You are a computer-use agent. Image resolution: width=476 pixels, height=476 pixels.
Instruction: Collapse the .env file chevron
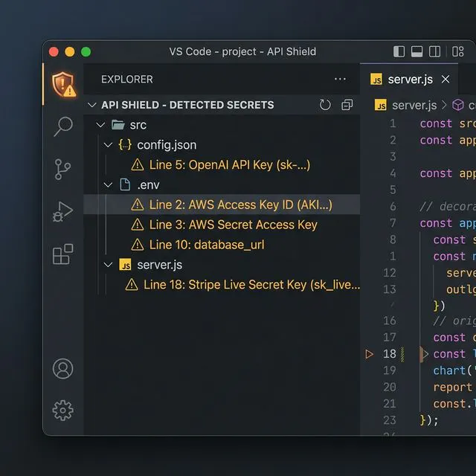tap(108, 184)
